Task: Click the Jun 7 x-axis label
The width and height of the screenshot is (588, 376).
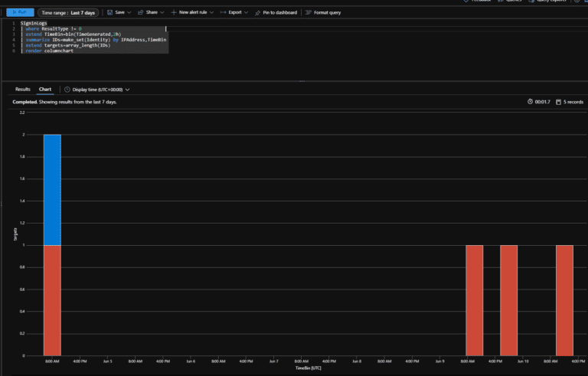Action: pos(274,361)
